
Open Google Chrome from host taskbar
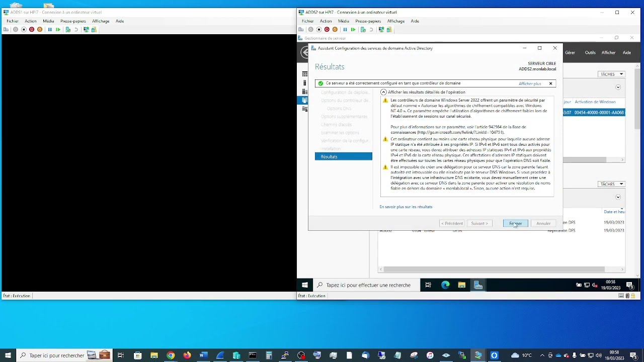coord(171,355)
